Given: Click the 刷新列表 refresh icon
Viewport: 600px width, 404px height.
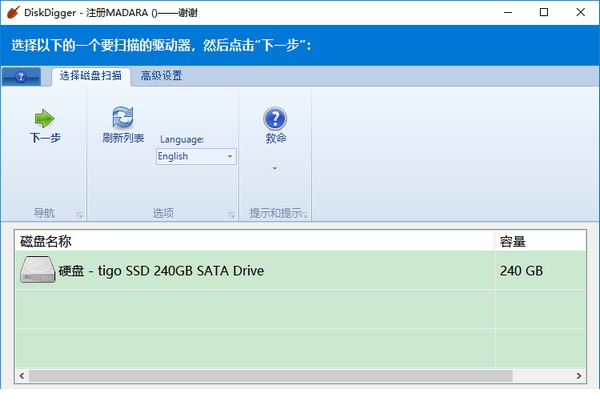Looking at the screenshot, I should click(123, 117).
